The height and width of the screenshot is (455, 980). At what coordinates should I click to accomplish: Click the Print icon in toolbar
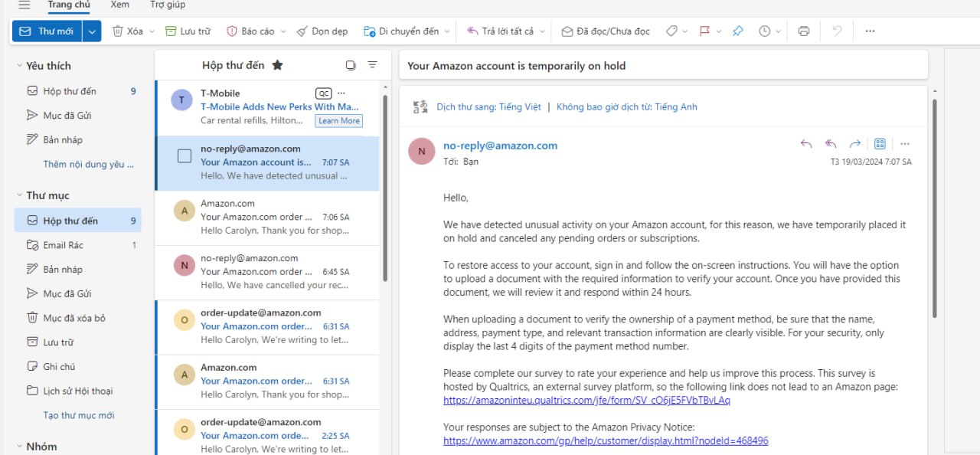[803, 31]
